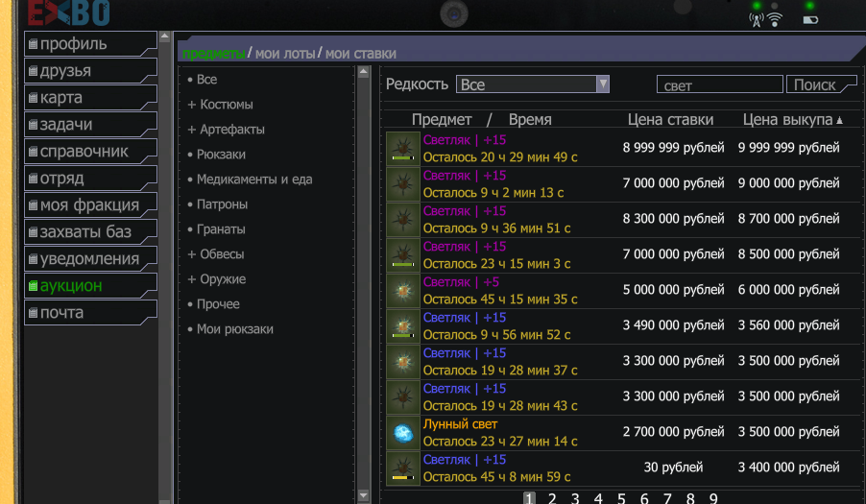Select the Рюкзаки category
866x504 pixels.
click(217, 154)
